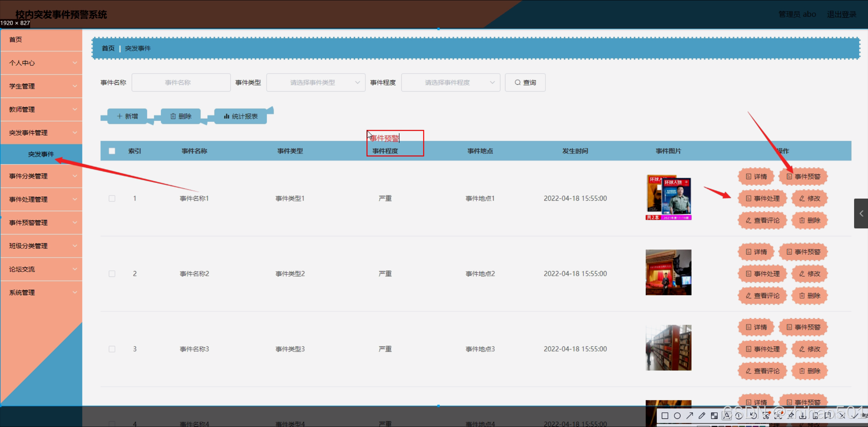Click the download save screenshot icon

point(803,416)
